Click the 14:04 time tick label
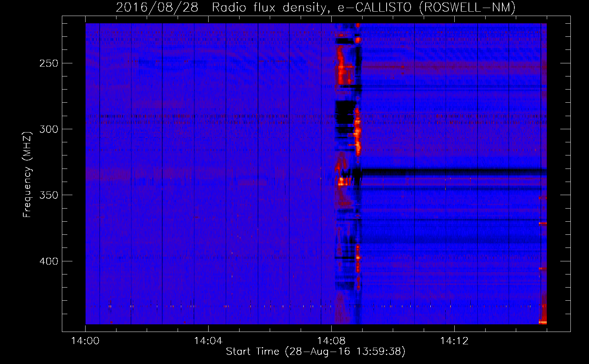Viewport: 589px width, 364px height. 208,341
